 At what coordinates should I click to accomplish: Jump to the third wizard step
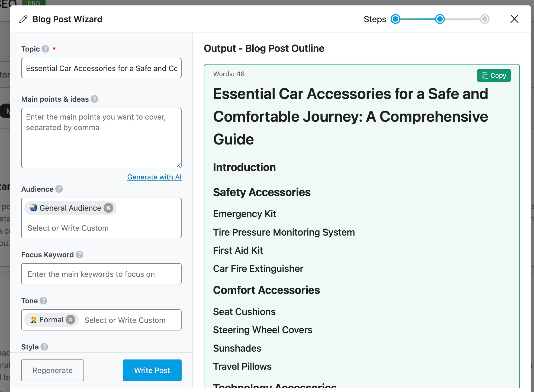(484, 19)
